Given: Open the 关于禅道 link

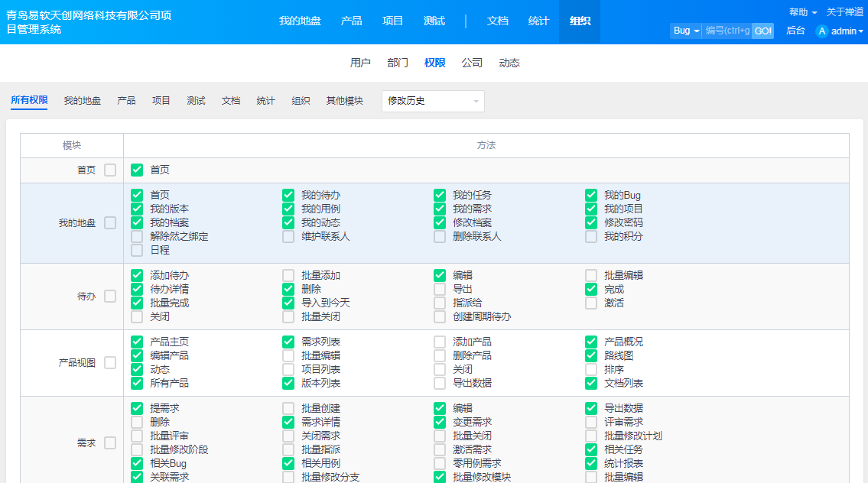Looking at the screenshot, I should point(845,12).
